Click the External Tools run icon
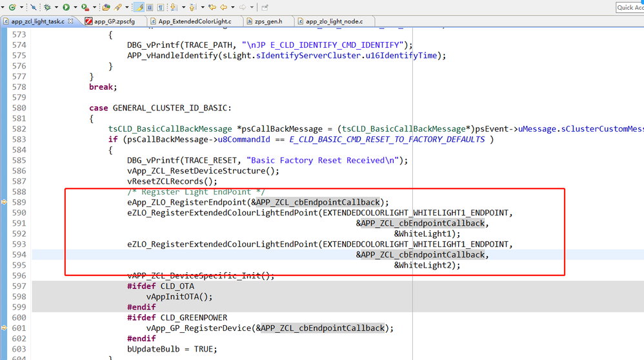 (x=85, y=7)
